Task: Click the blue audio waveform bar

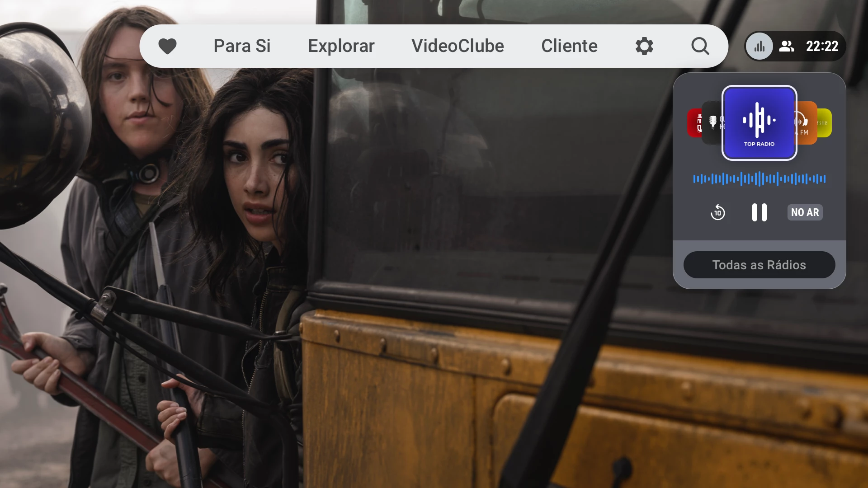Action: pyautogui.click(x=759, y=179)
